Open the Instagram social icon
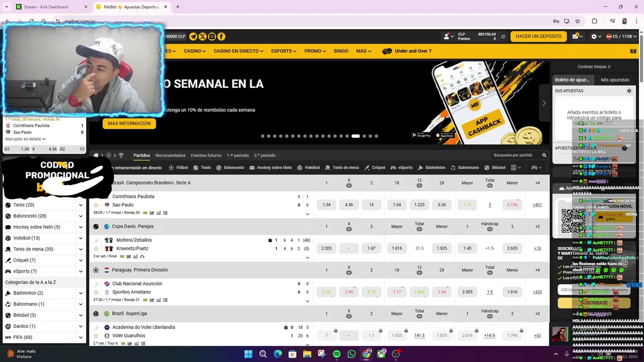 (x=212, y=37)
